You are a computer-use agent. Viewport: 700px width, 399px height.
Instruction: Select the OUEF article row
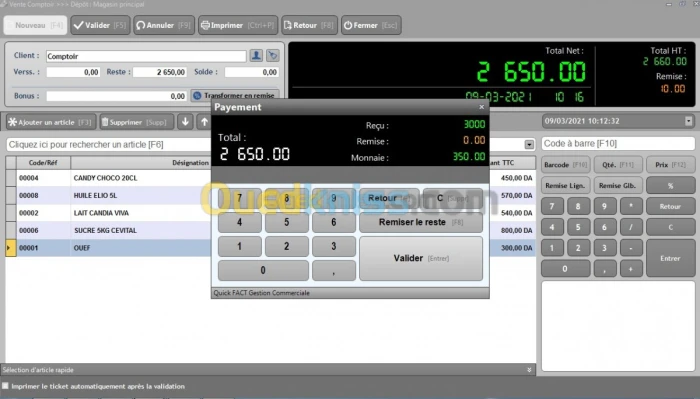(x=270, y=248)
